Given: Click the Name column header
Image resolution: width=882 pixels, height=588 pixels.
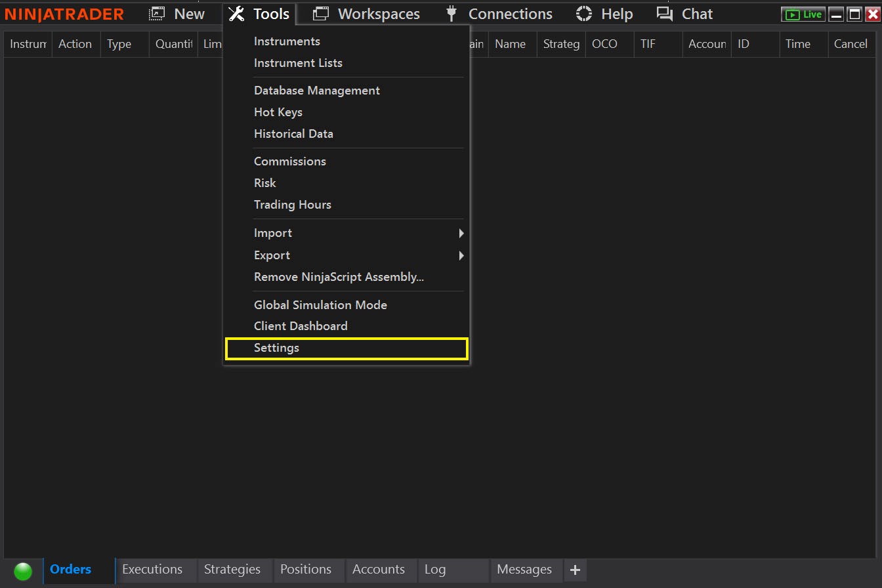Looking at the screenshot, I should pyautogui.click(x=511, y=44).
